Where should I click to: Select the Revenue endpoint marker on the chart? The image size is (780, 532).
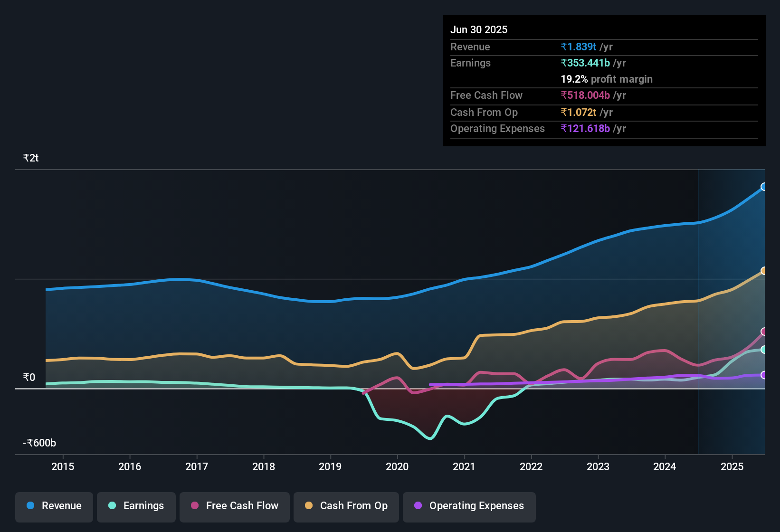click(x=763, y=187)
